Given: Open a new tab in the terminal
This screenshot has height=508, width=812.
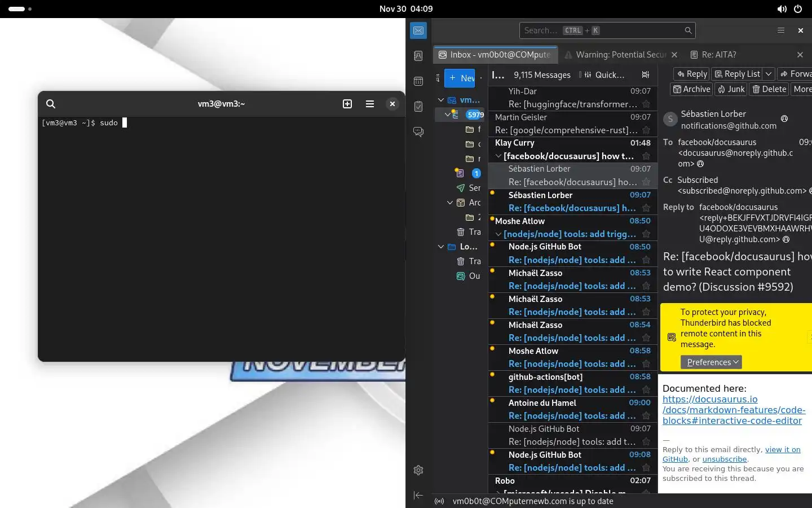Looking at the screenshot, I should click(x=347, y=104).
